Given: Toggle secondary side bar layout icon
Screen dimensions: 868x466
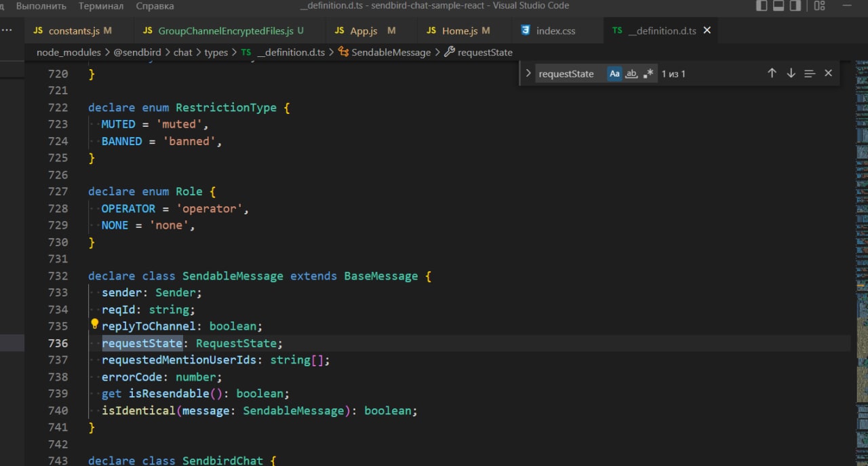Looking at the screenshot, I should click(796, 6).
